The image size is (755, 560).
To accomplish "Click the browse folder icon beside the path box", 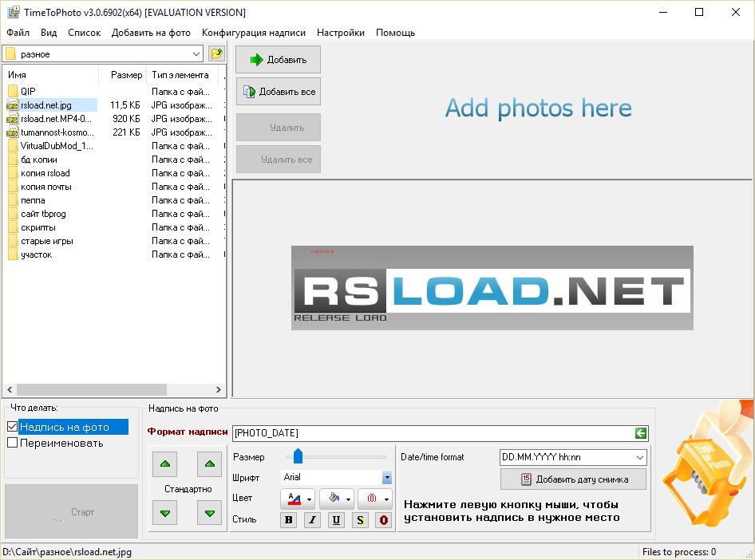I will pyautogui.click(x=216, y=53).
